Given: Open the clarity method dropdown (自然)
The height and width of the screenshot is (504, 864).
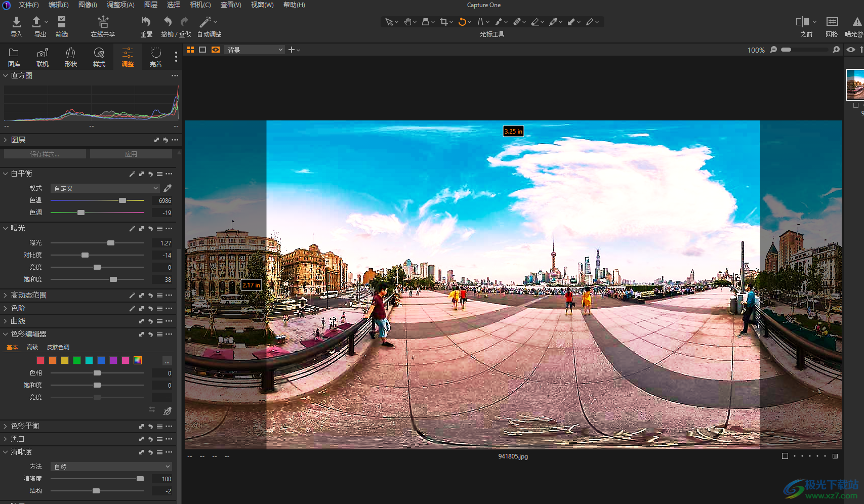Looking at the screenshot, I should pyautogui.click(x=111, y=467).
